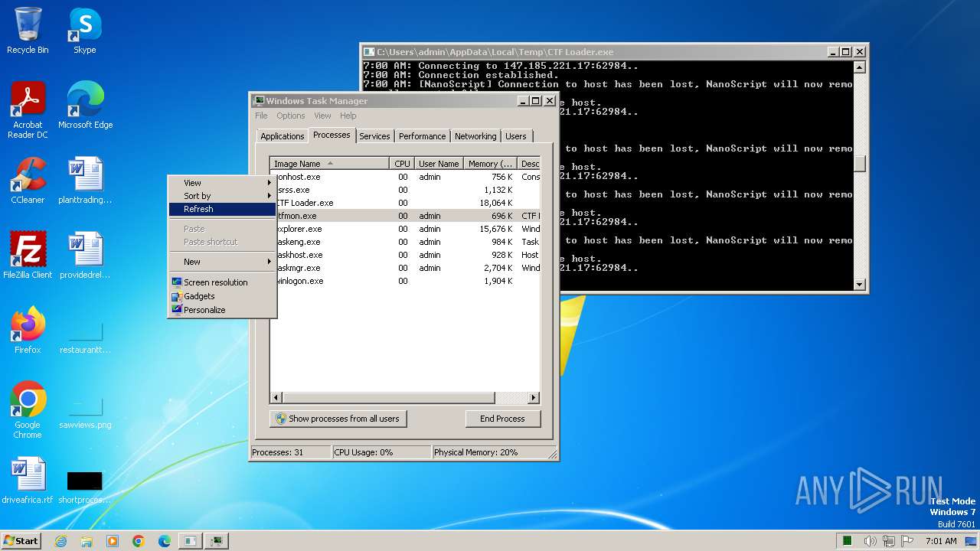The height and width of the screenshot is (551, 980).
Task: Open Windows Explorer folder in taskbar
Action: pos(87,541)
